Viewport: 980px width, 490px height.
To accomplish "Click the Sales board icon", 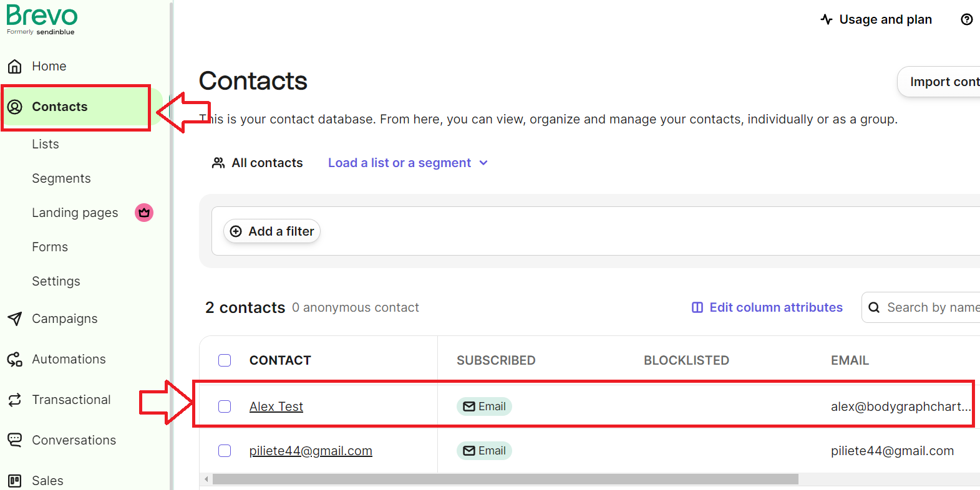I will pyautogui.click(x=15, y=481).
